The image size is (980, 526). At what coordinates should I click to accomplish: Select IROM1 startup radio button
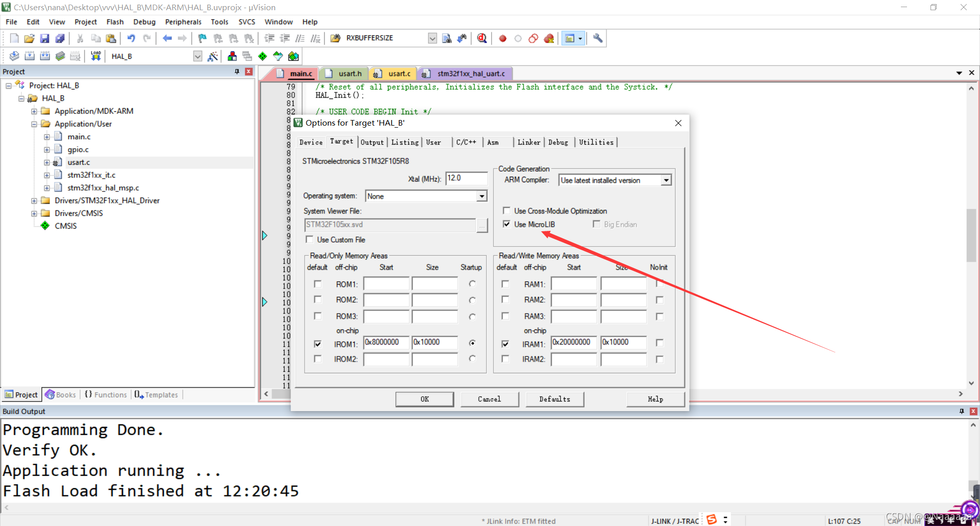click(472, 343)
